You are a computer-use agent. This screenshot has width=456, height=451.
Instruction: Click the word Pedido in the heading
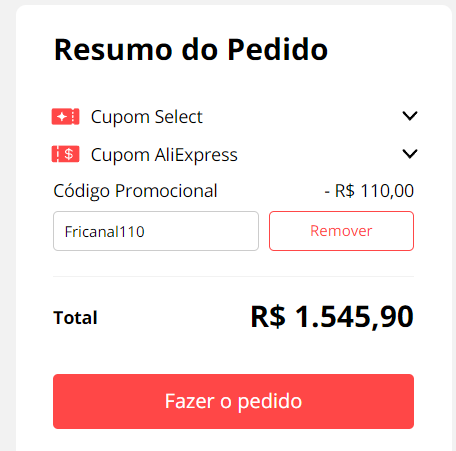tap(278, 50)
